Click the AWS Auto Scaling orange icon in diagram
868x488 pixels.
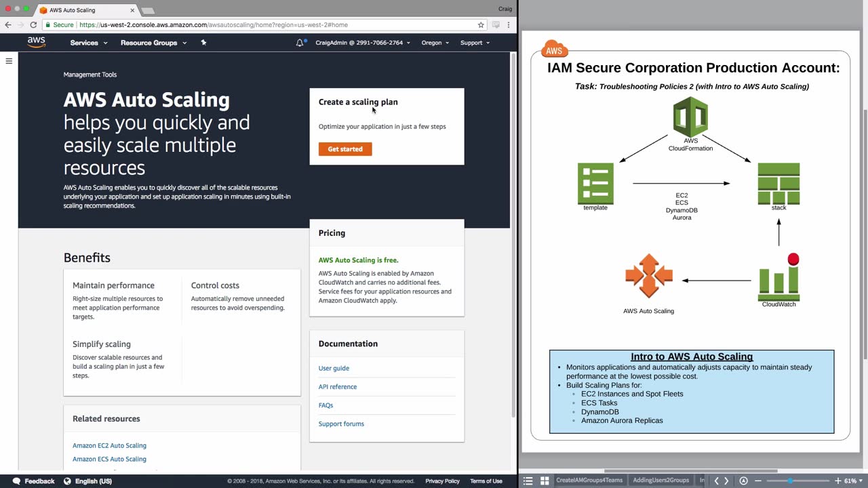click(649, 276)
